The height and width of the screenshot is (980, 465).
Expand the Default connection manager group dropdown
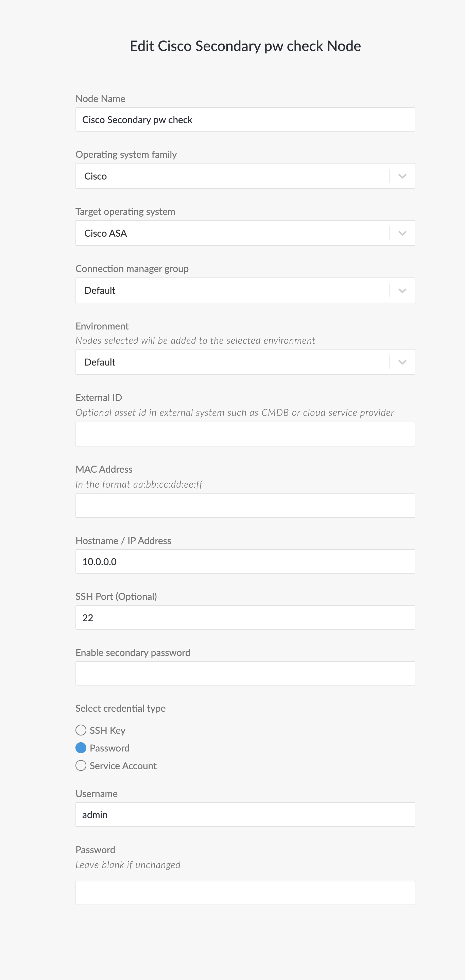click(245, 291)
